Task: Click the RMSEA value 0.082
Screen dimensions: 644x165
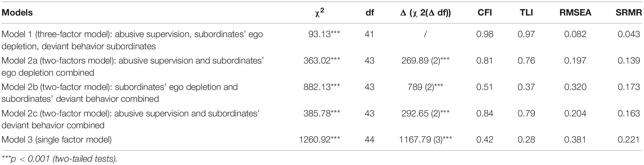Action: (575, 34)
